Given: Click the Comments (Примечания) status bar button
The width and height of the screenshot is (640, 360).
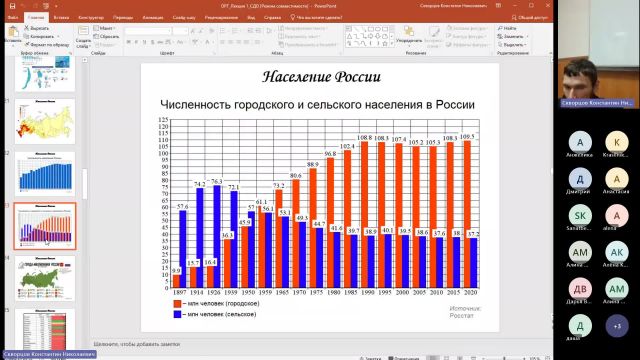Looking at the screenshot, I should 404,358.
